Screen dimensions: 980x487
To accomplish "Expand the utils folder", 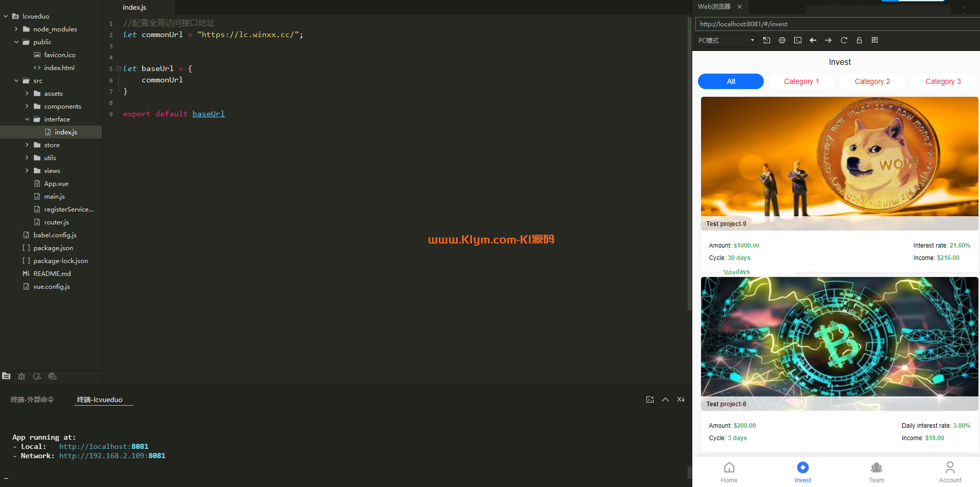I will 27,158.
